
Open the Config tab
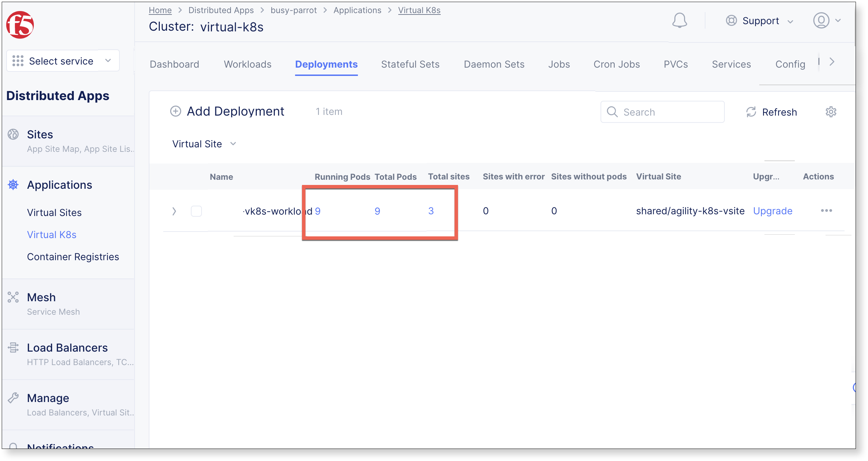point(790,64)
